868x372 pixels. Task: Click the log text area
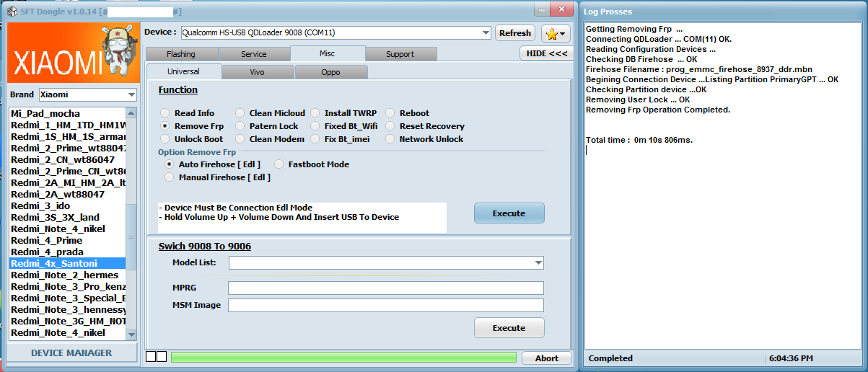[723, 185]
